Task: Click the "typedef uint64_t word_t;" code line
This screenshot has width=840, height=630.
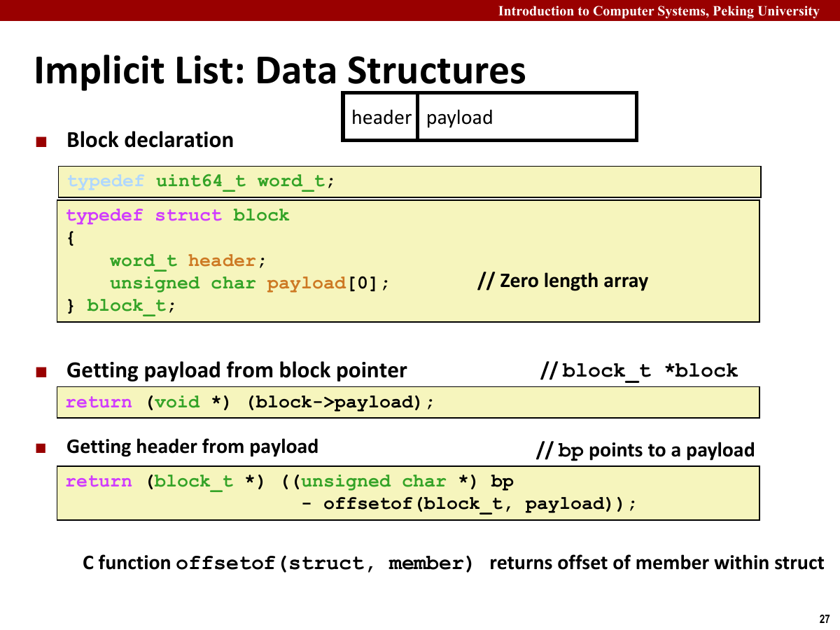Action: (x=201, y=182)
